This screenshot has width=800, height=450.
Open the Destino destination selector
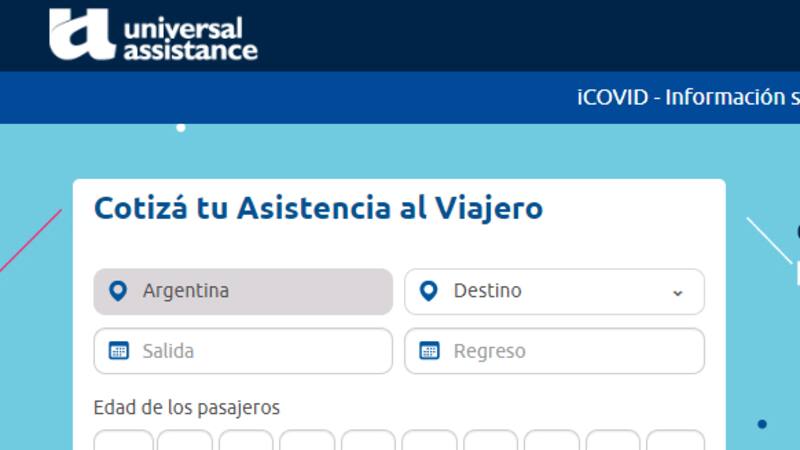[x=553, y=291]
